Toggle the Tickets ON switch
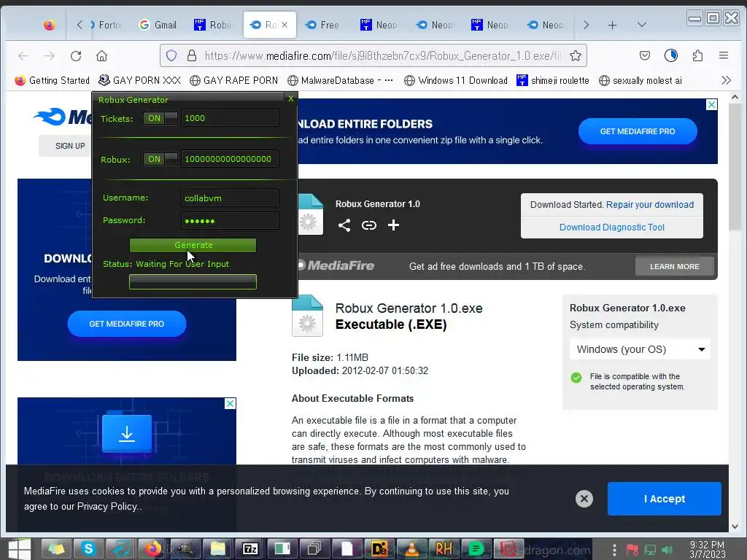The height and width of the screenshot is (560, 747). point(160,118)
